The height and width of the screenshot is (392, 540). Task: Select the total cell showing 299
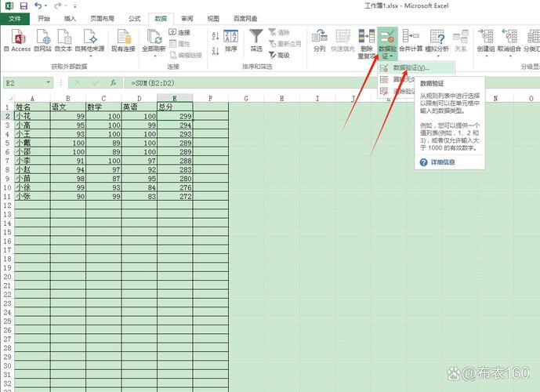click(175, 116)
